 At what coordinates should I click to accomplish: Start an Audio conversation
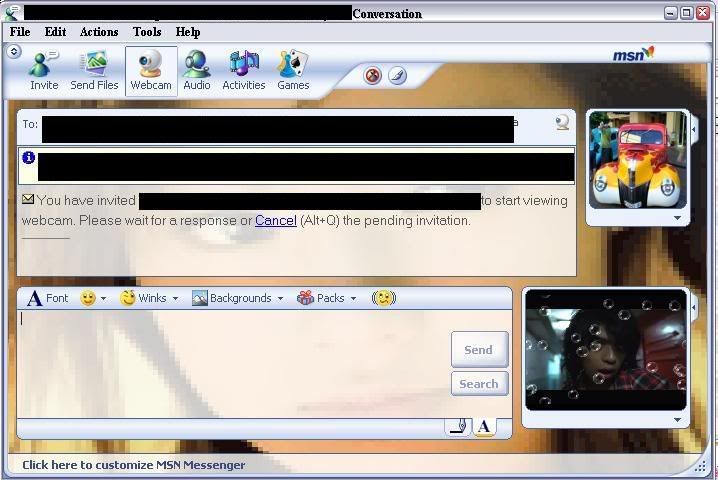(x=197, y=70)
